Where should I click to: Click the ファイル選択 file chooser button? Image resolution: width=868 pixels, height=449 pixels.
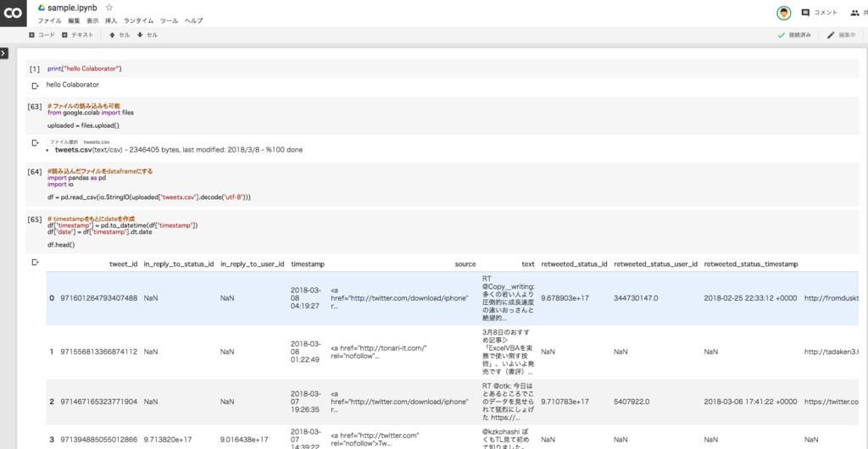click(x=64, y=142)
